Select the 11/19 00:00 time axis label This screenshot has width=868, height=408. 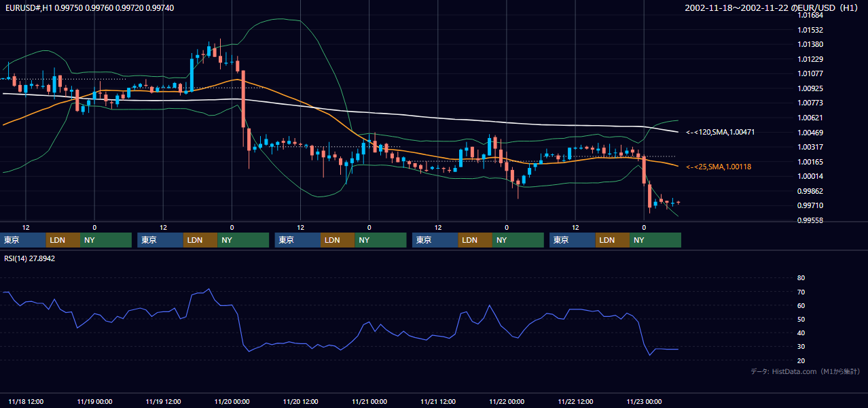(x=94, y=401)
